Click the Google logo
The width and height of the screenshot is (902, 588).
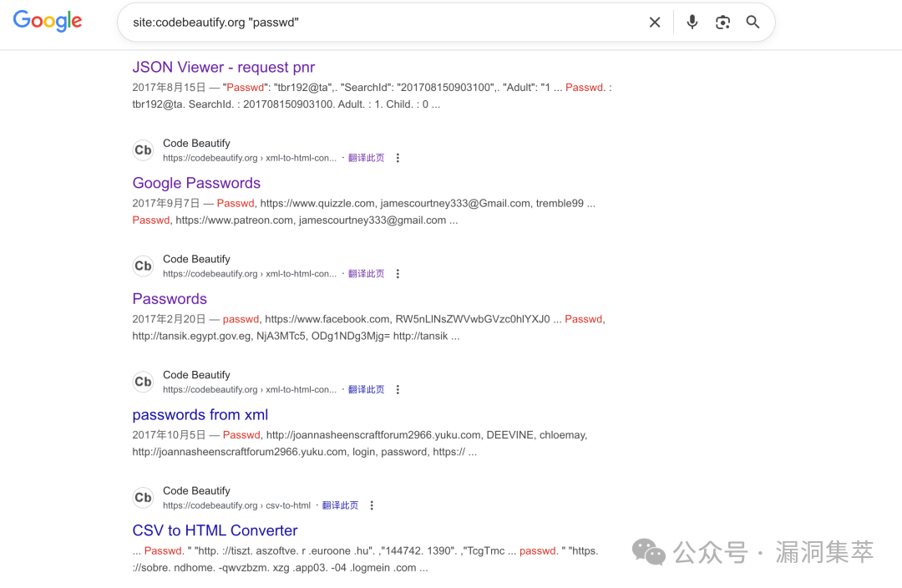47,21
